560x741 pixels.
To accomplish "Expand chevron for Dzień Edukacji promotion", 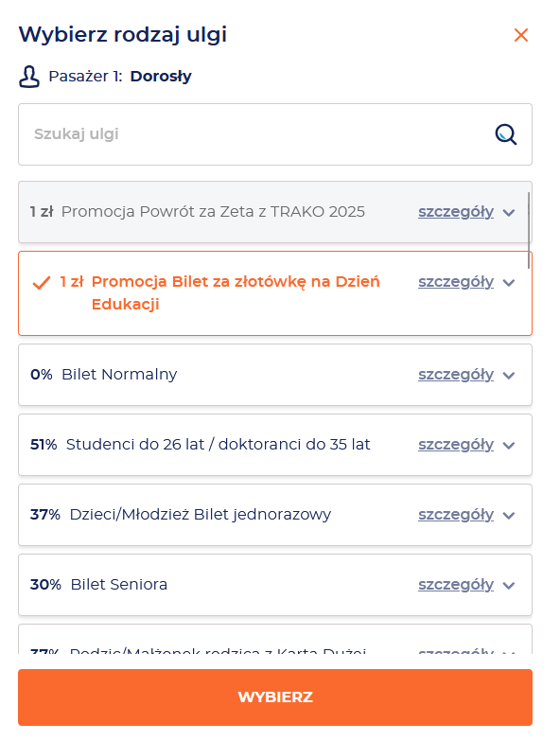I will coord(509,283).
